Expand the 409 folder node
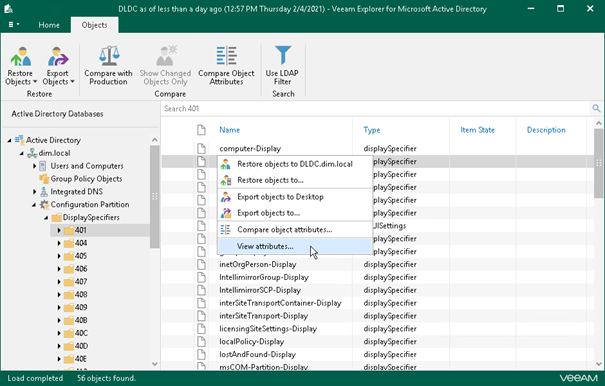 pos(59,308)
